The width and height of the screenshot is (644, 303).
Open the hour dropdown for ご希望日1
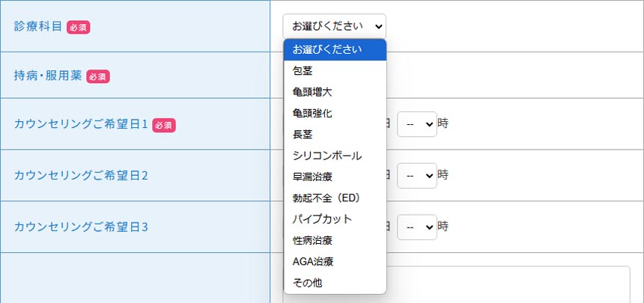point(416,123)
